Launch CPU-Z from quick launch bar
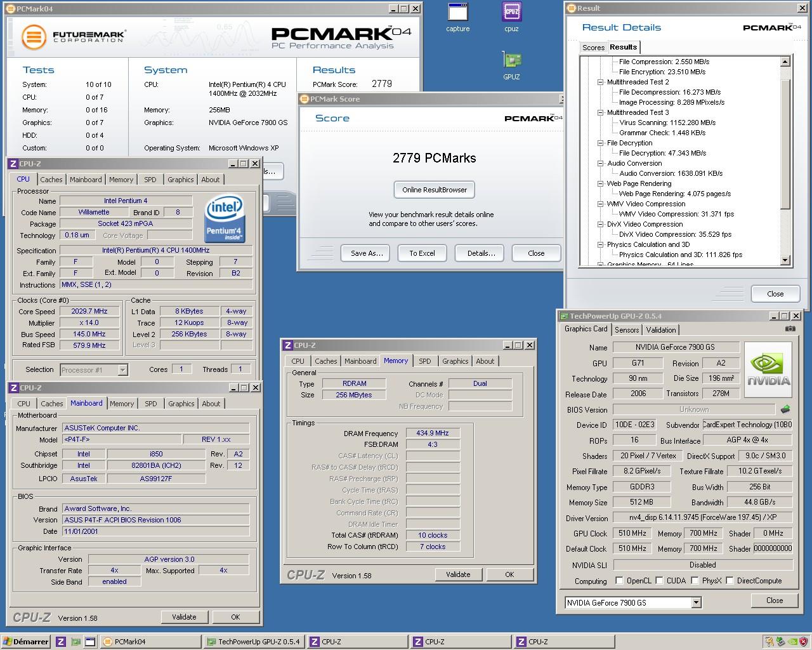The image size is (812, 650). (61, 642)
